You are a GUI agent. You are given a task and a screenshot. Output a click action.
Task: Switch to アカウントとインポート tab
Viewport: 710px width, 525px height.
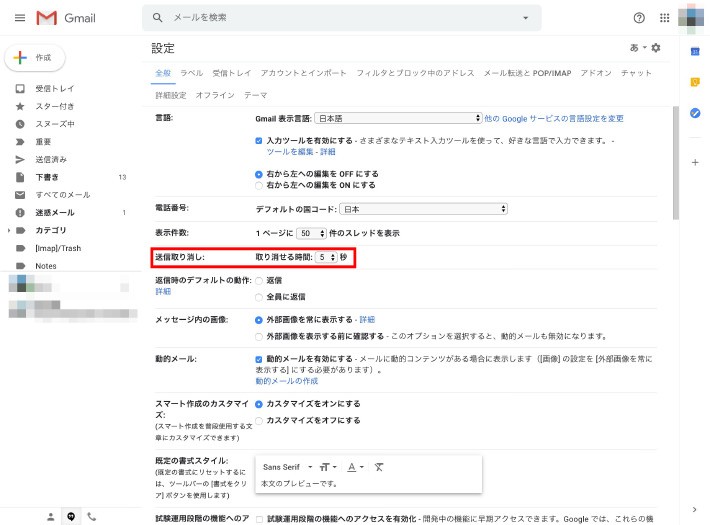click(303, 73)
